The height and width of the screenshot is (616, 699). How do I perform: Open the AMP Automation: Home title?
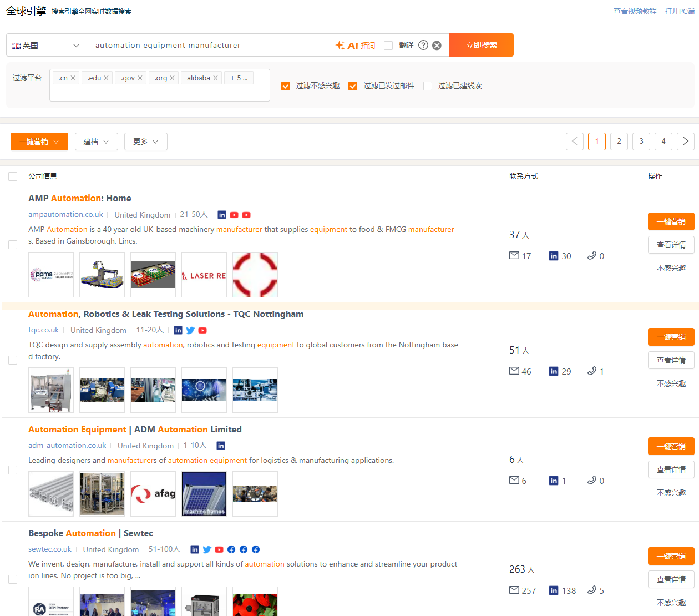[x=80, y=198]
